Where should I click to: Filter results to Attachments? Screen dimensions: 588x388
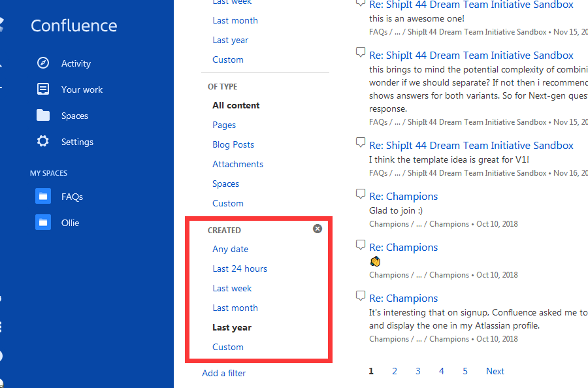tap(238, 164)
